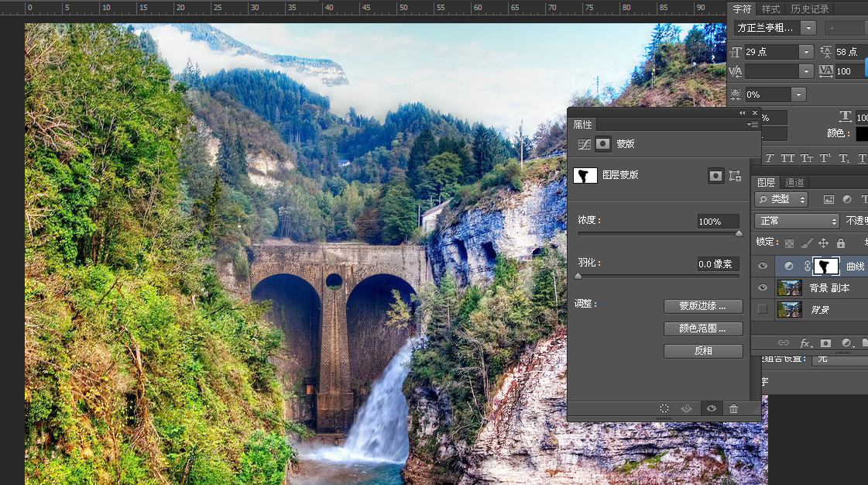Image resolution: width=868 pixels, height=485 pixels.
Task: Click the 羽化 feather slider handle
Action: [x=578, y=277]
